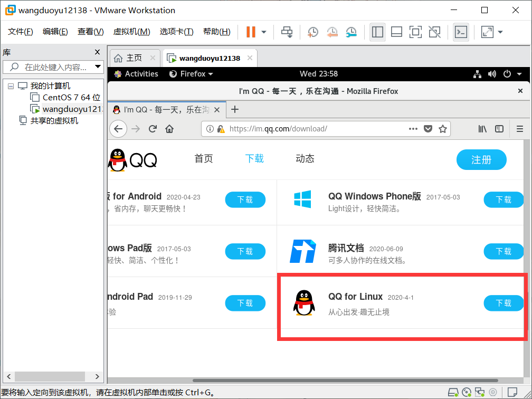
Task: Take a snapshot using the toolbar snapshot icon
Action: coord(312,32)
